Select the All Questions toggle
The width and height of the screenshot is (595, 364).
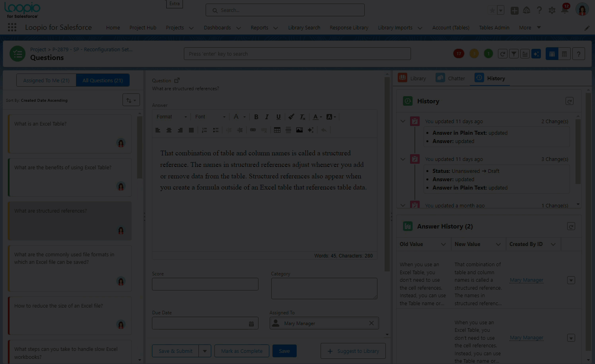(x=103, y=80)
